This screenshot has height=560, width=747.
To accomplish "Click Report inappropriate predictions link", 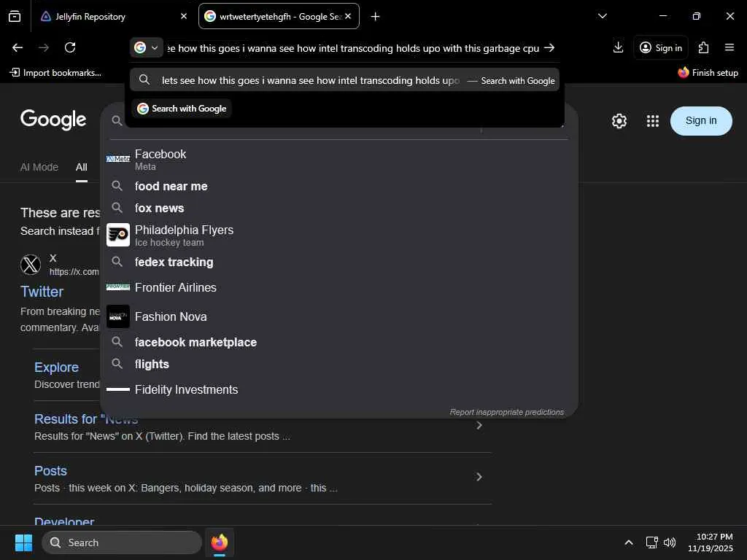I will pyautogui.click(x=506, y=413).
